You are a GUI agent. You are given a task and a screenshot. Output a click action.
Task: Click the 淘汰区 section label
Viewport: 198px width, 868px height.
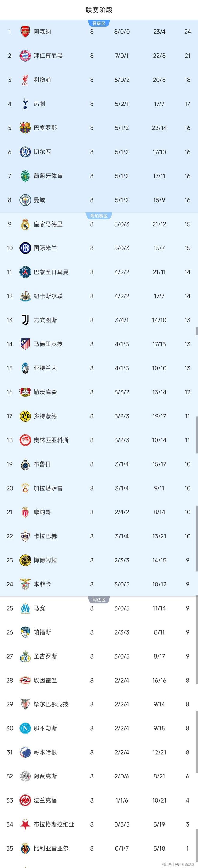(x=99, y=600)
